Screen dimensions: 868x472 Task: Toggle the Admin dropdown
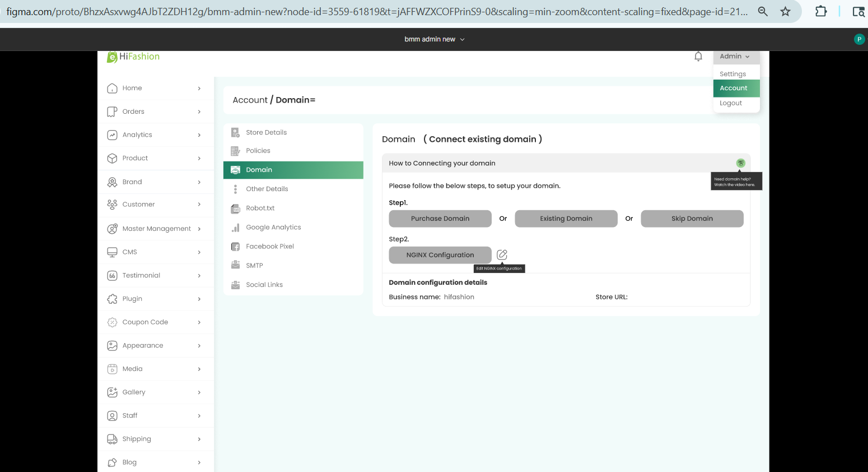point(736,57)
